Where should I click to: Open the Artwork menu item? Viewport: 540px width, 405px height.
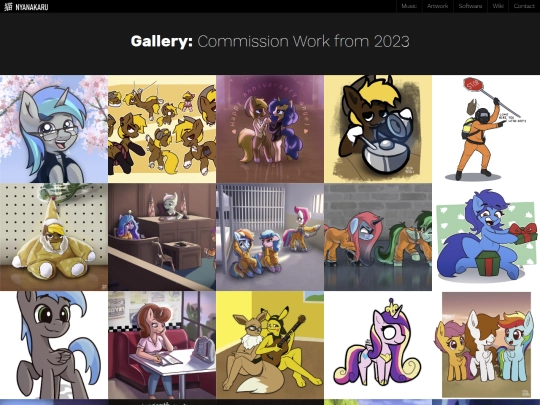click(438, 6)
